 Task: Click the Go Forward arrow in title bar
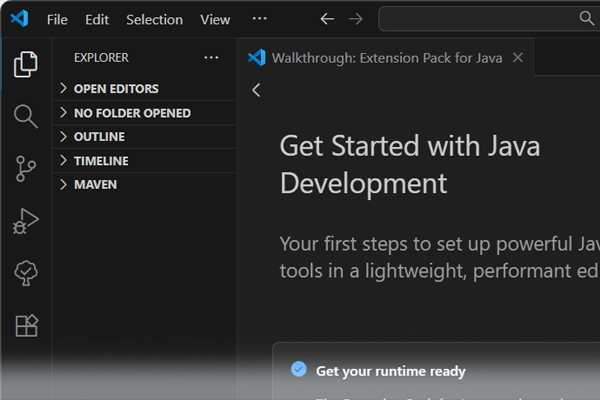click(356, 19)
